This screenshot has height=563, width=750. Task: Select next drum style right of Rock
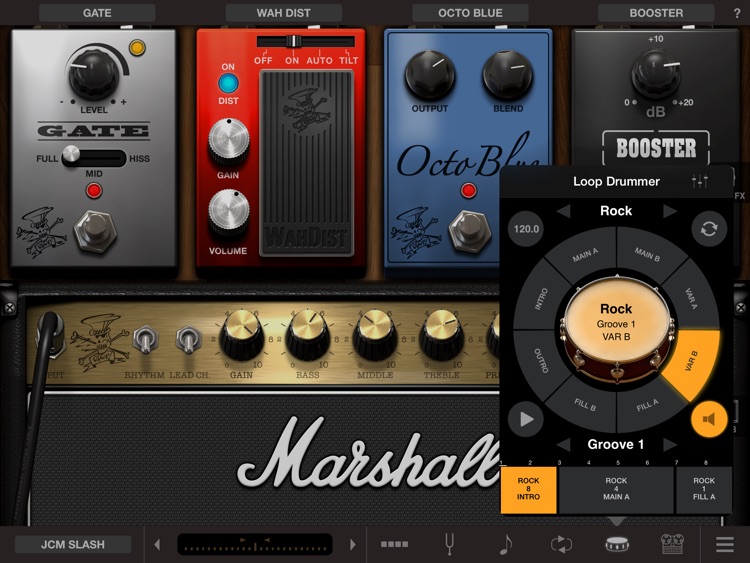pyautogui.click(x=670, y=211)
